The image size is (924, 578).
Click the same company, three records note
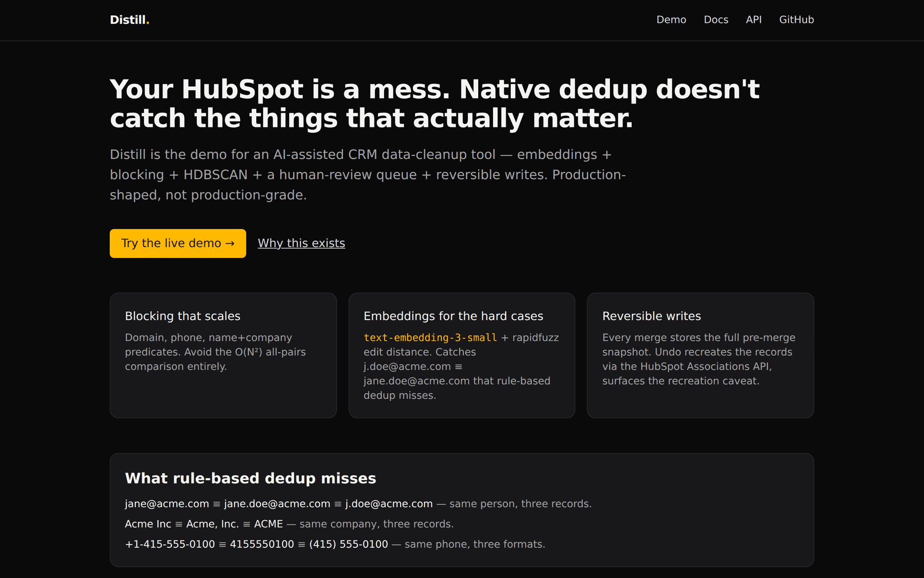click(376, 524)
